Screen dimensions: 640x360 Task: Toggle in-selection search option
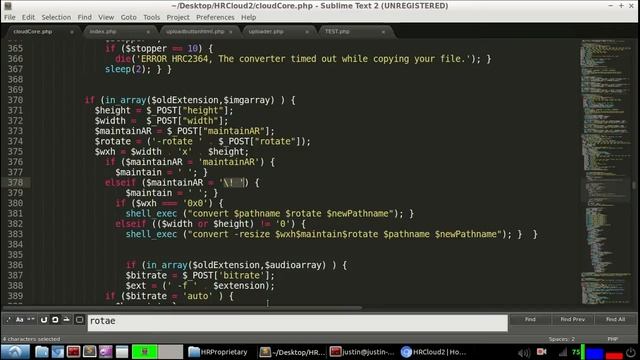[x=66, y=320]
